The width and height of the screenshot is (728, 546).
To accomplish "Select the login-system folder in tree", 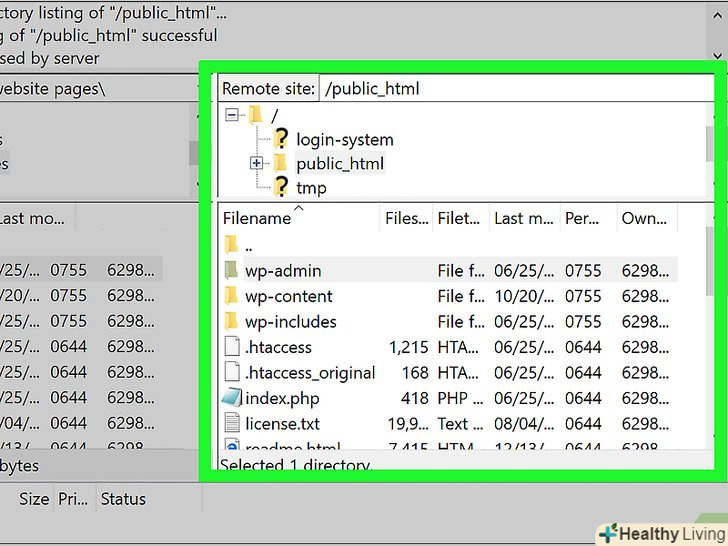I will click(344, 140).
